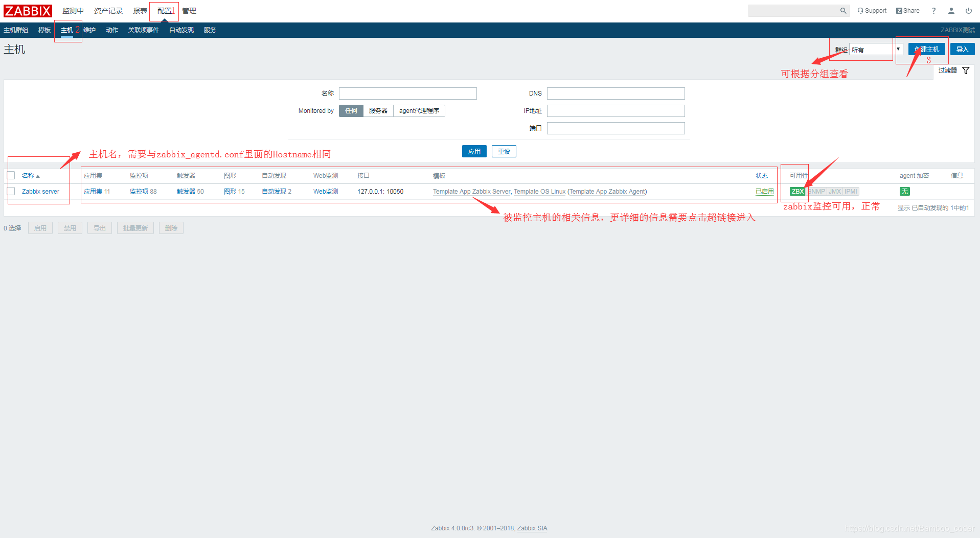The width and height of the screenshot is (980, 538).
Task: Open the 管理 menu
Action: pos(189,11)
